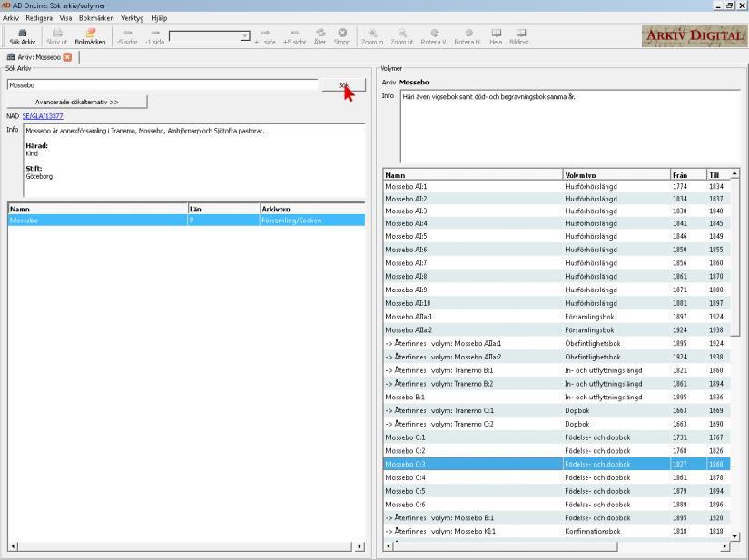Advance one page with +1 sida
Viewport: 749px width, 560px height.
265,37
